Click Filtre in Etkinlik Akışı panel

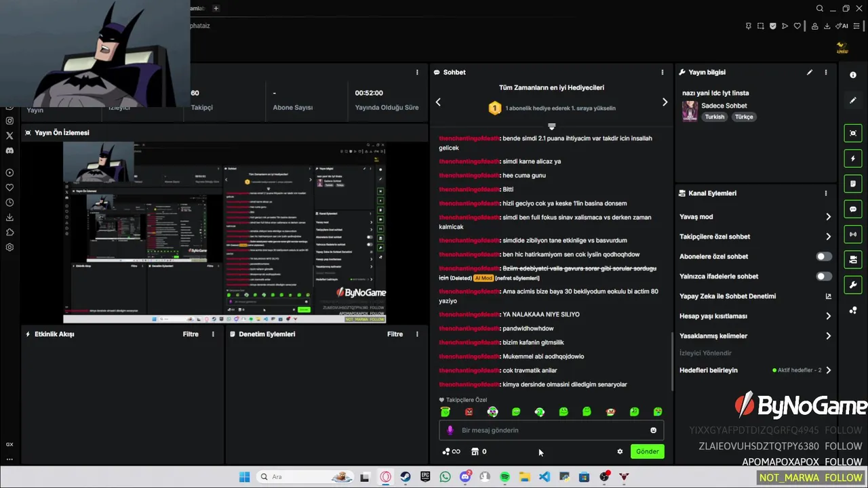point(191,334)
